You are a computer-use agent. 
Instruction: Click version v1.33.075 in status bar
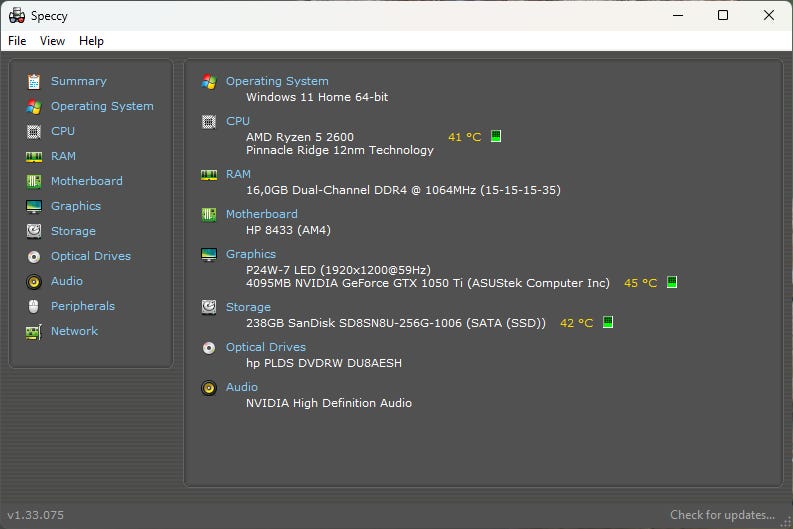[35, 515]
